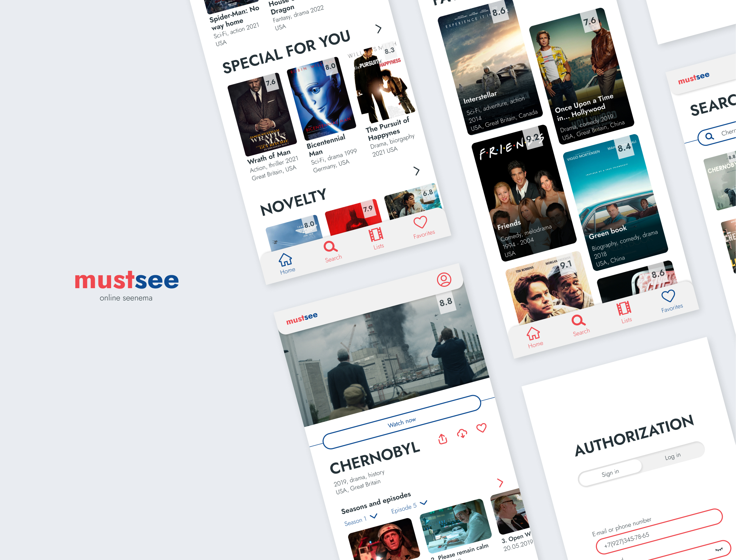Toggle password visibility eye icon

719,549
